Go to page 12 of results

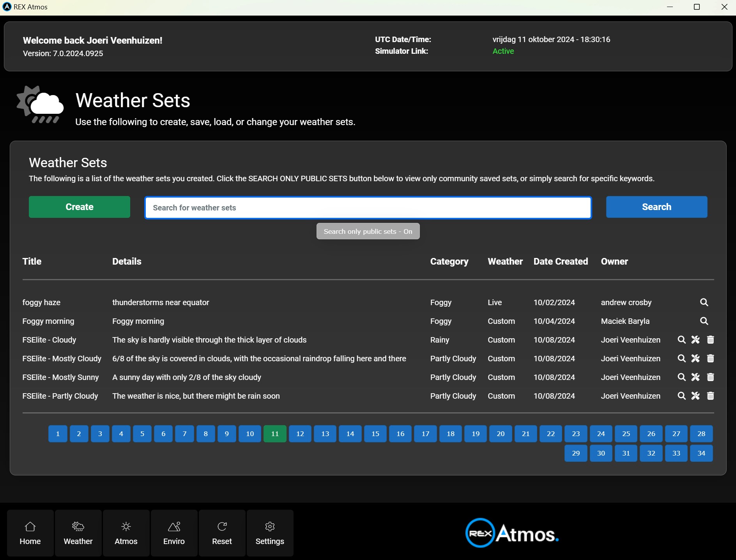click(x=300, y=434)
